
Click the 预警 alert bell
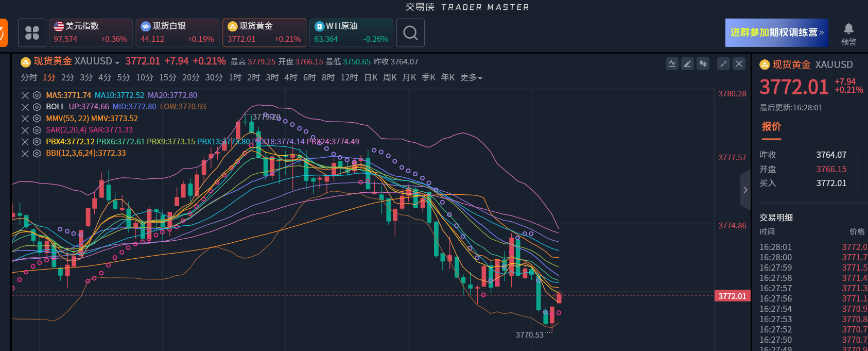848,34
